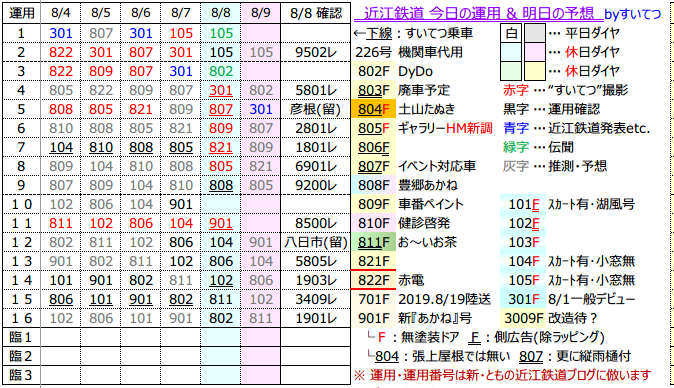The height and width of the screenshot is (388, 674).
Task: Click the 9200レ confirmation cell
Action: coord(316,185)
